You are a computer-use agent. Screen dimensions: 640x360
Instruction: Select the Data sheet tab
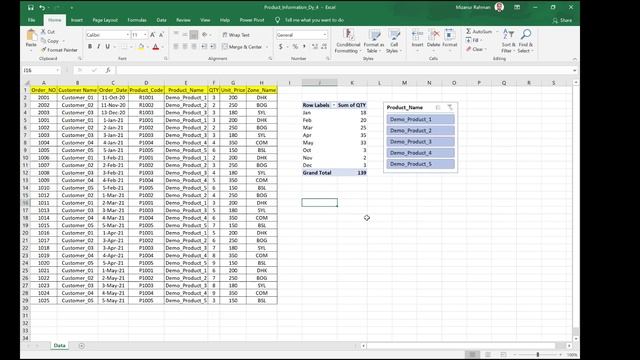click(x=59, y=345)
